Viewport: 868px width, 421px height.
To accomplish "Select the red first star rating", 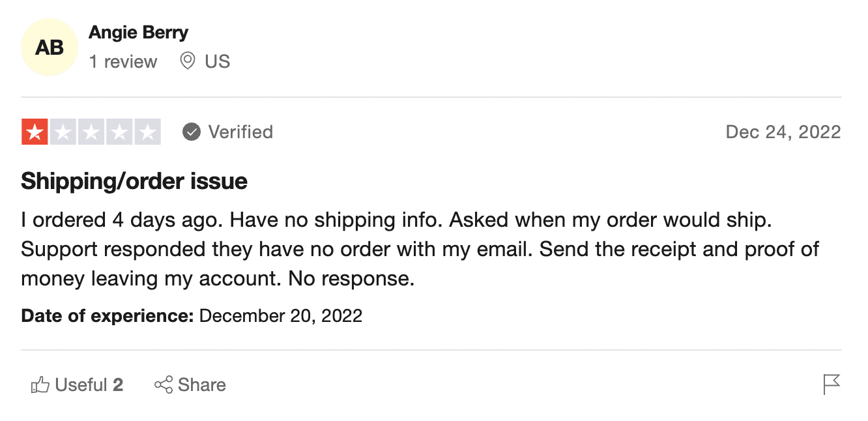I will pyautogui.click(x=35, y=132).
